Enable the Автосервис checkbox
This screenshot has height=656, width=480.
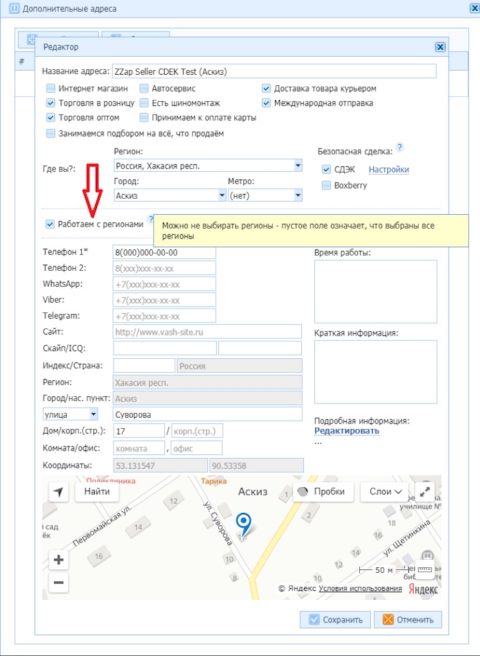(x=144, y=89)
